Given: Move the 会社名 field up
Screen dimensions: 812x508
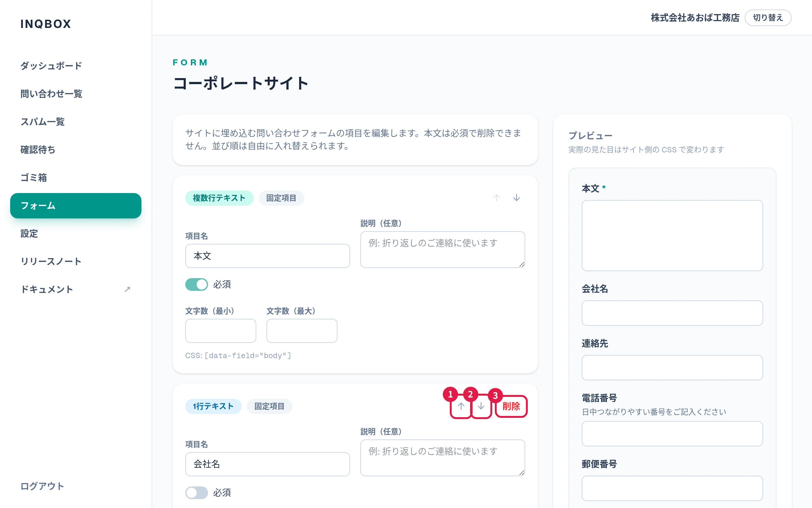Looking at the screenshot, I should (x=461, y=406).
